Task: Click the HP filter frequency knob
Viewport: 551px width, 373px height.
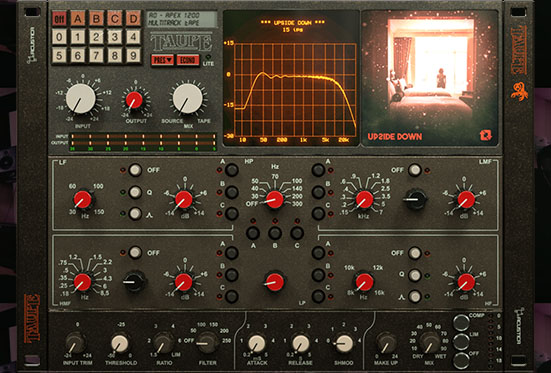Action: (x=275, y=200)
